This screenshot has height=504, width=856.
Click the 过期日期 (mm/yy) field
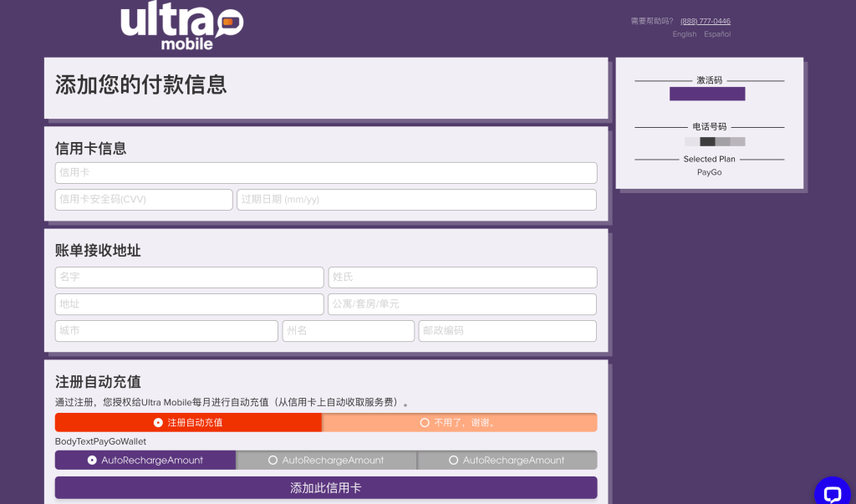416,200
